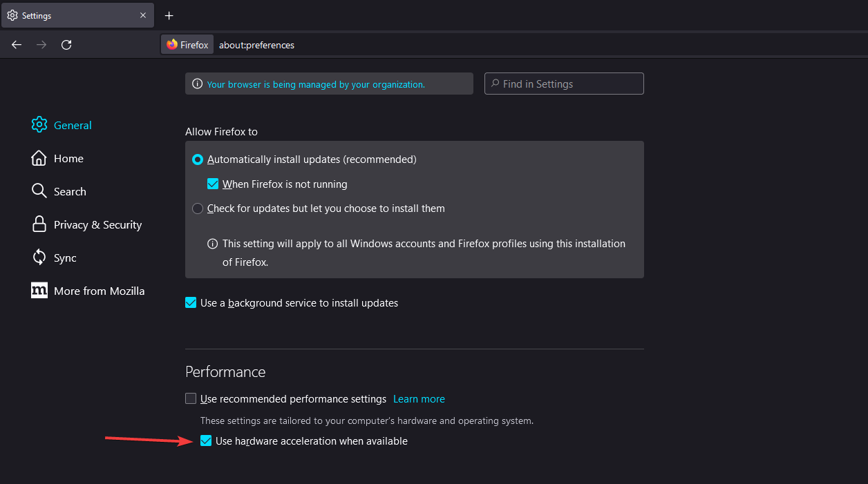Click the magnifier icon in Find in Settings
This screenshot has height=484, width=868.
pos(495,84)
